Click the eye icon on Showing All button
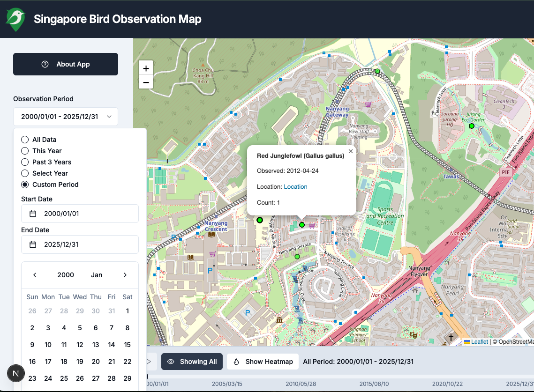This screenshot has width=534, height=392. [x=171, y=362]
